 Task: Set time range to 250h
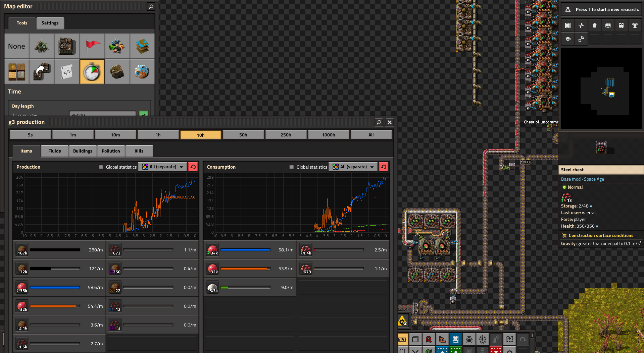[x=286, y=135]
